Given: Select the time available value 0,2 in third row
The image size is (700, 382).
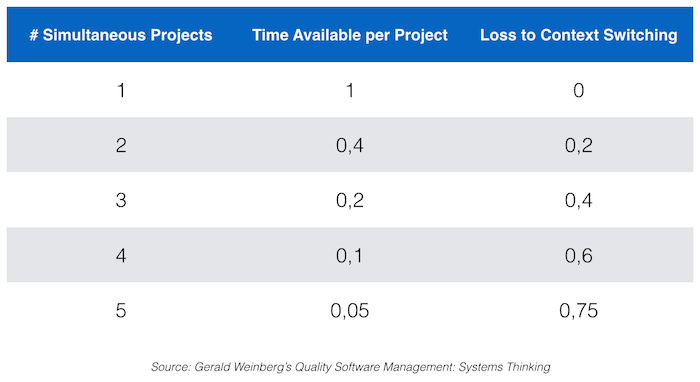Looking at the screenshot, I should tap(350, 200).
